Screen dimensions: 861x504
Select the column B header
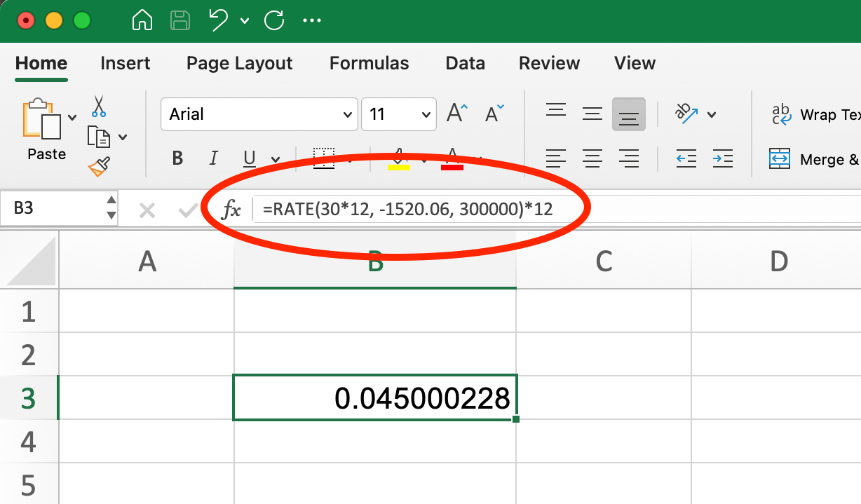375,261
